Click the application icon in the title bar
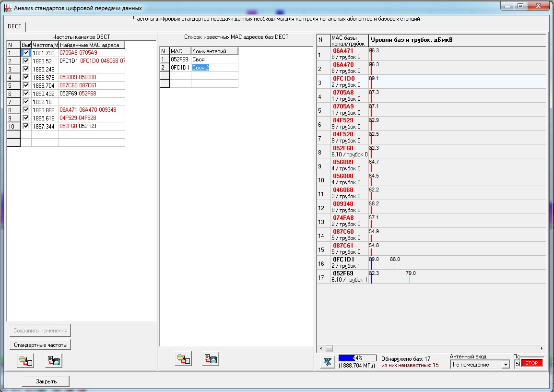 tap(8, 8)
